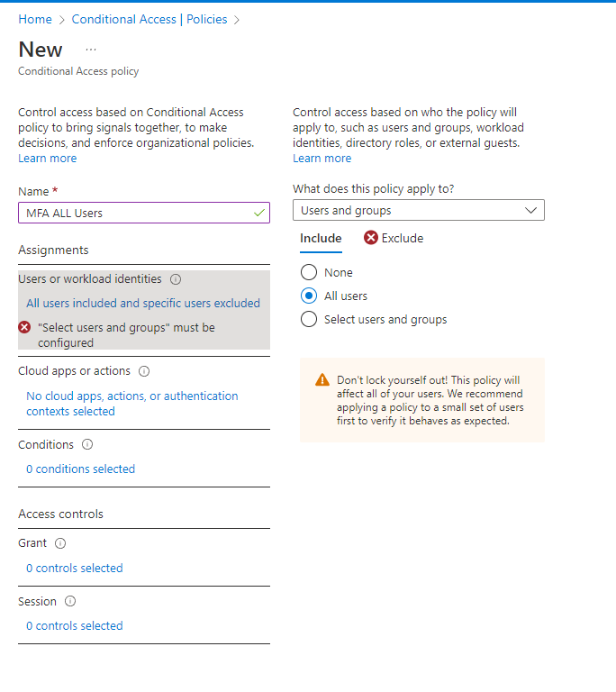Viewport: 616px width, 692px height.
Task: Click the orange warning triangle icon
Action: tap(322, 380)
